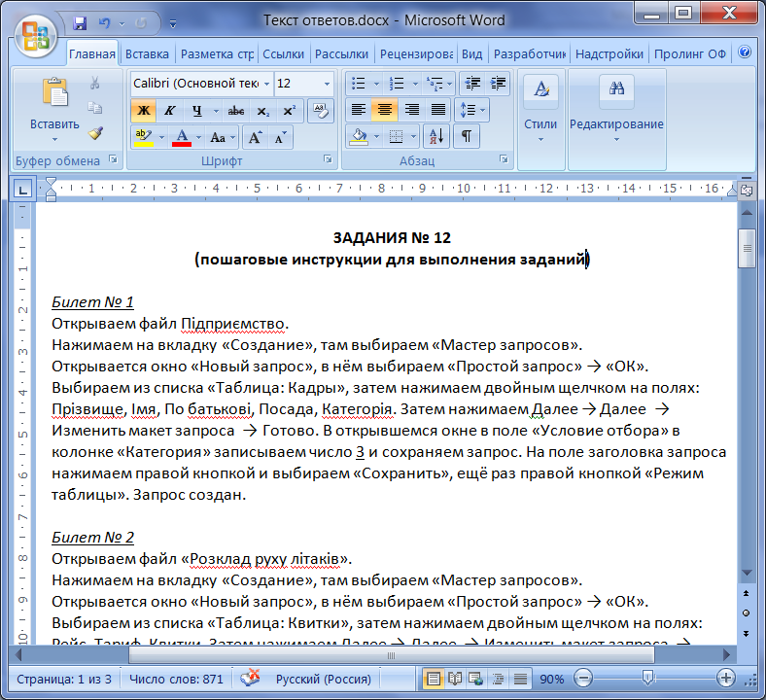Show paragraph marks with the pilcrow icon
The width and height of the screenshot is (766, 700).
[467, 136]
